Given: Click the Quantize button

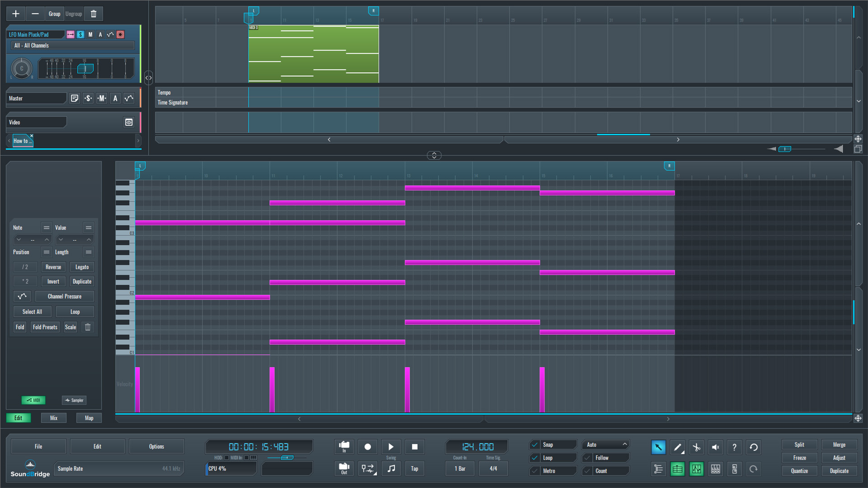Looking at the screenshot, I should (x=799, y=471).
